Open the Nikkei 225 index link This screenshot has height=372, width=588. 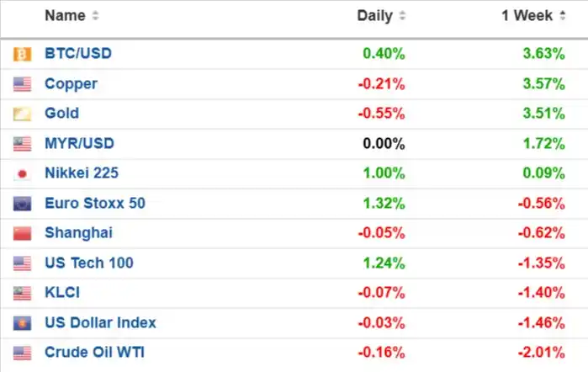[x=82, y=173]
